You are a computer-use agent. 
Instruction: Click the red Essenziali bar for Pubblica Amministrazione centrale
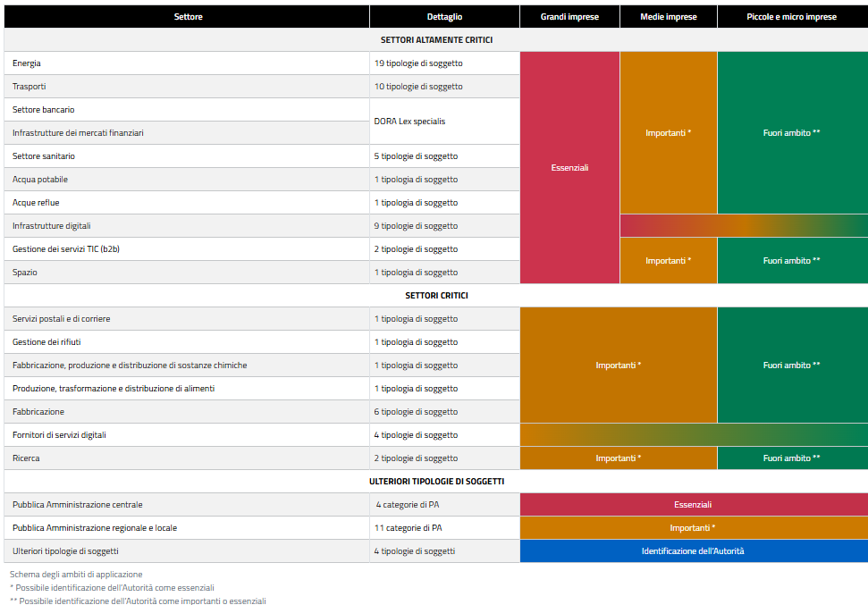pyautogui.click(x=693, y=505)
